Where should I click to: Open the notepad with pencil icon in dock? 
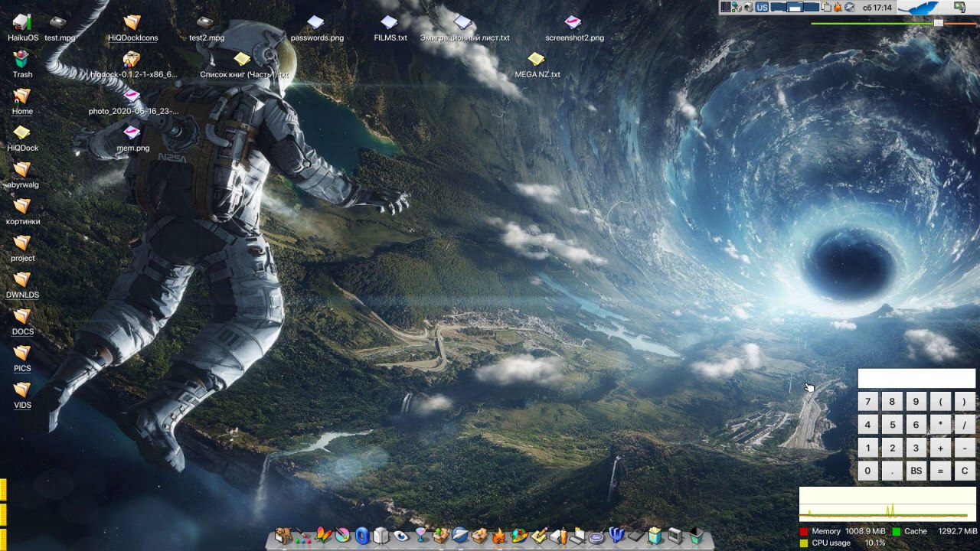coord(539,536)
